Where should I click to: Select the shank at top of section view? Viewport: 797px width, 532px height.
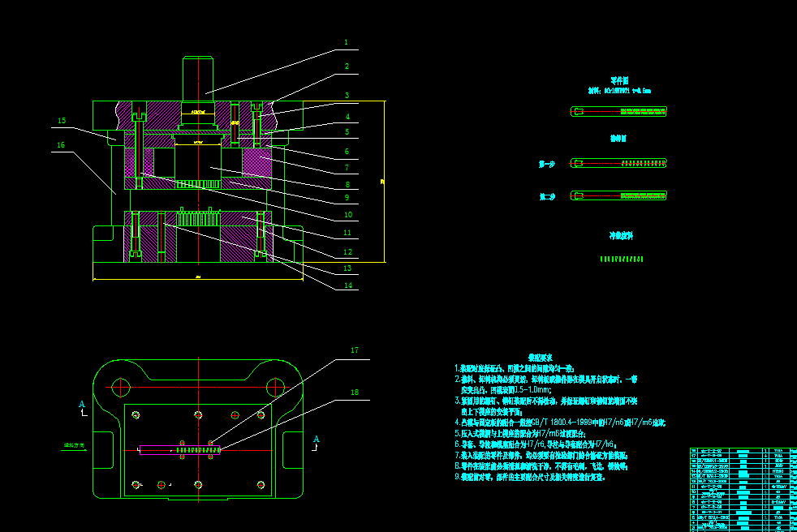(198, 79)
